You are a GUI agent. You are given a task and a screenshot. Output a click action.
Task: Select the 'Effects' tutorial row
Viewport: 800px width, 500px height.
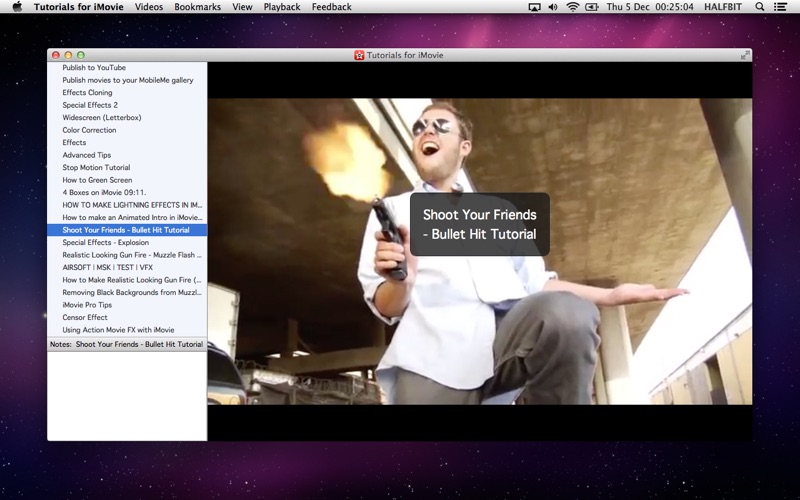click(127, 142)
